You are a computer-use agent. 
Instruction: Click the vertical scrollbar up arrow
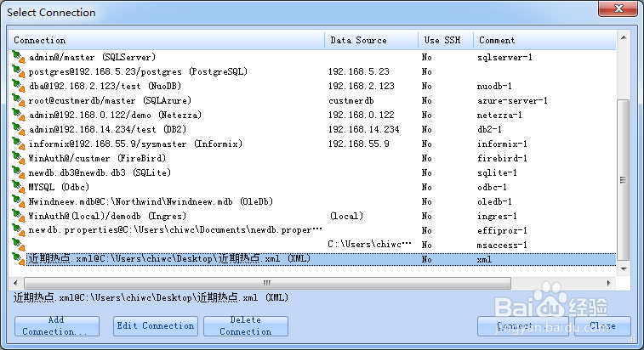click(x=624, y=37)
